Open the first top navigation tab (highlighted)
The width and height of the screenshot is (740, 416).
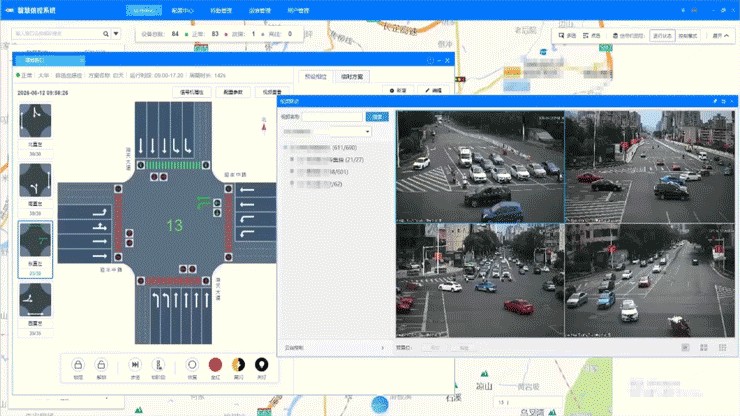[x=143, y=10]
